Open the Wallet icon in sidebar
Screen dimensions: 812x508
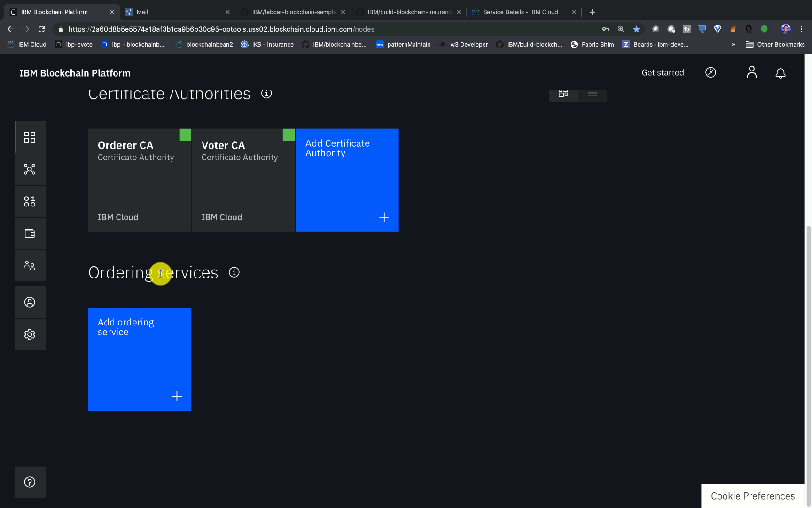[x=30, y=233]
